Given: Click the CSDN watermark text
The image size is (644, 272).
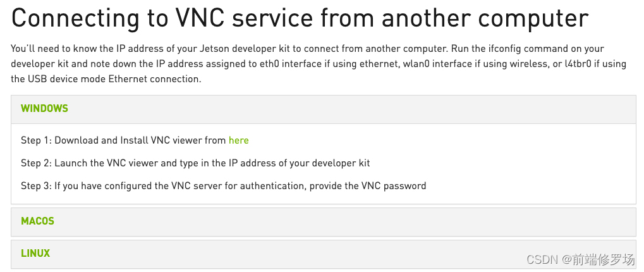Looking at the screenshot, I should (x=580, y=259).
